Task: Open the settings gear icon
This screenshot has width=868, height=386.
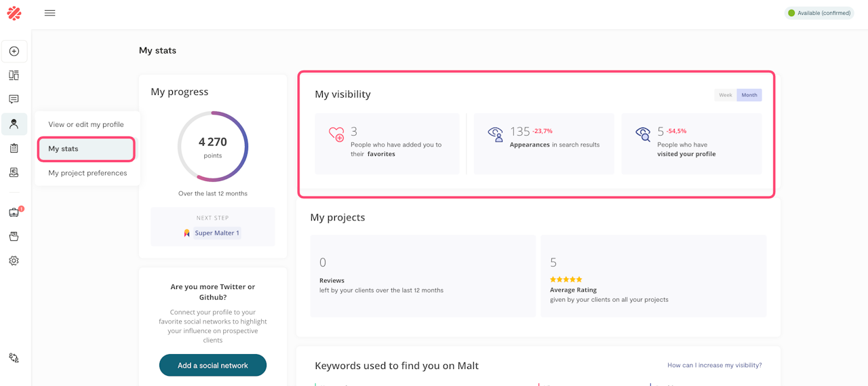Action: (x=14, y=260)
